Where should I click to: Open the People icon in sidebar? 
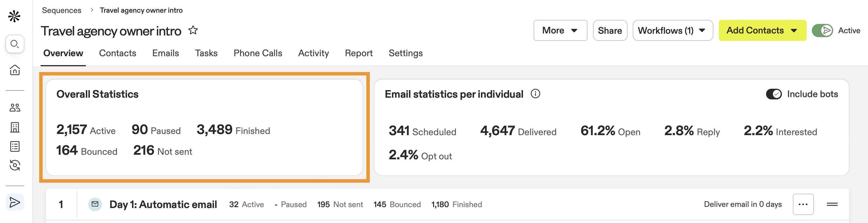pos(15,108)
